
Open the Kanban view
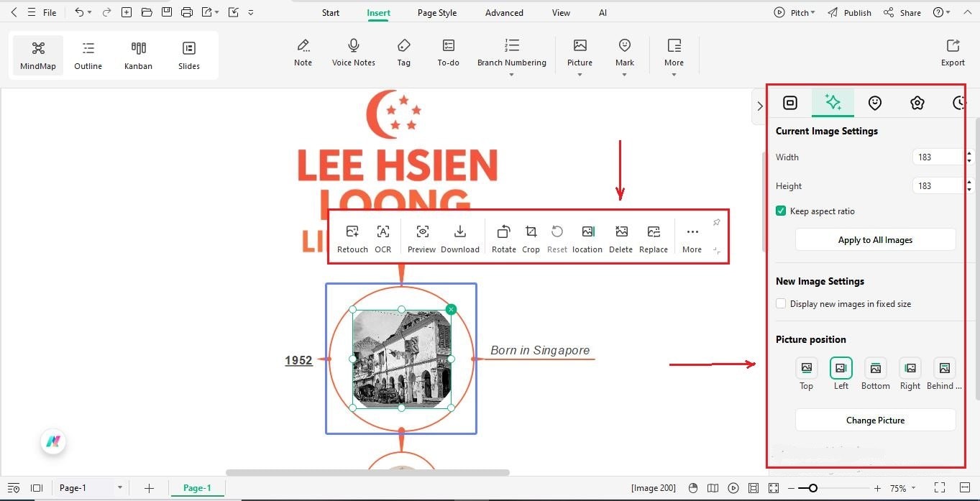[x=138, y=55]
